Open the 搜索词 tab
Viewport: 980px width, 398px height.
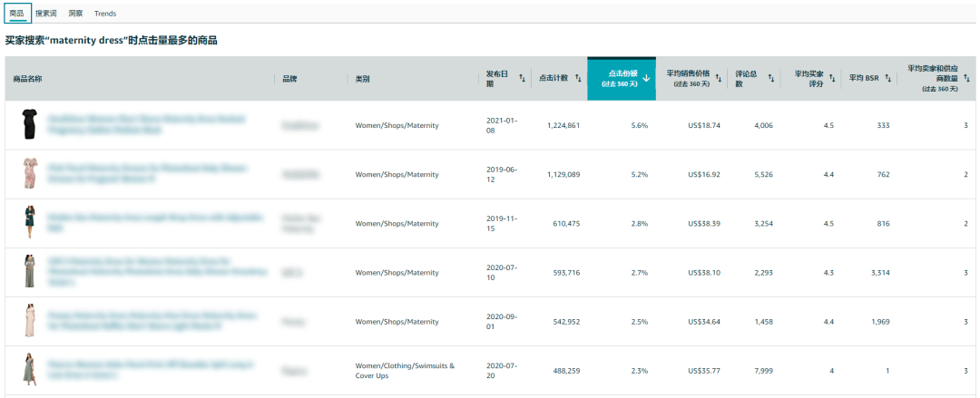pos(45,14)
